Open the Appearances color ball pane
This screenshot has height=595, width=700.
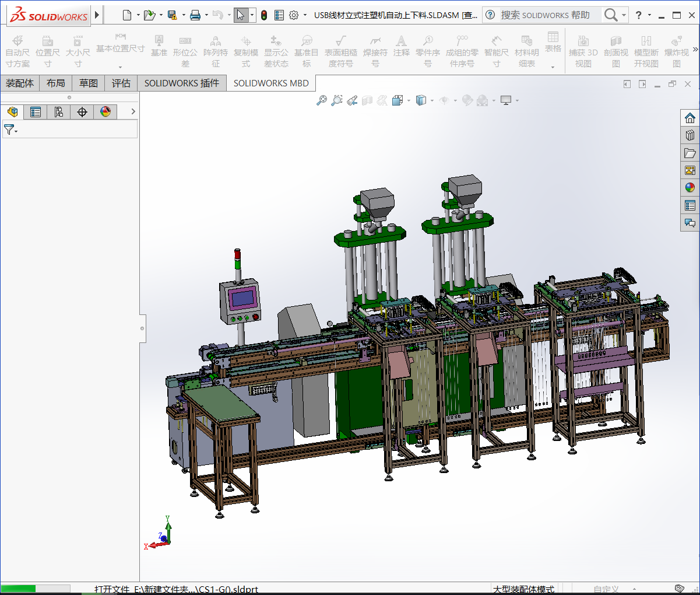(690, 188)
